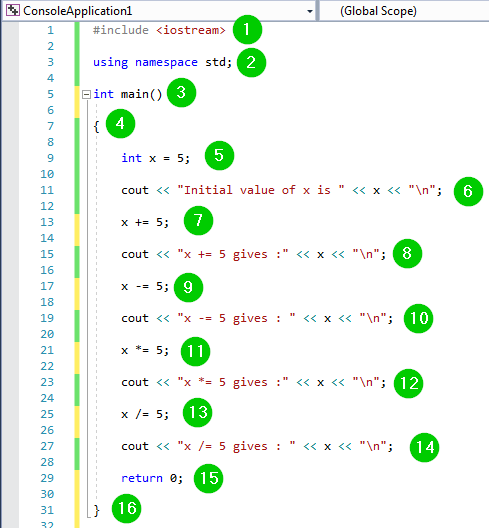Click the 'int x = 5;' declaration

[156, 158]
